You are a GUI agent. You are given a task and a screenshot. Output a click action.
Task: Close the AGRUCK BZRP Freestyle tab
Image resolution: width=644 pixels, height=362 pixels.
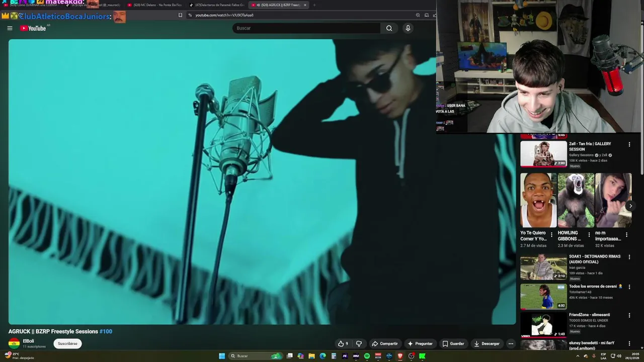pyautogui.click(x=305, y=5)
